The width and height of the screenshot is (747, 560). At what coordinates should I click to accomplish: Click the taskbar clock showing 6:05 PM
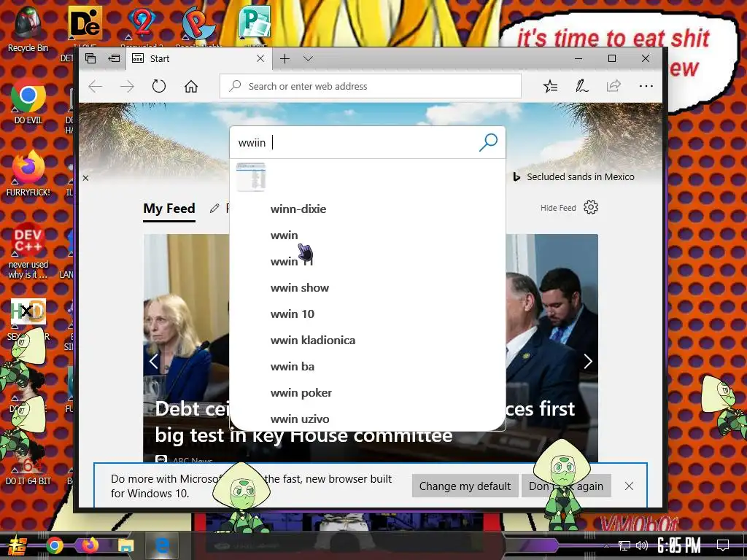[679, 545]
